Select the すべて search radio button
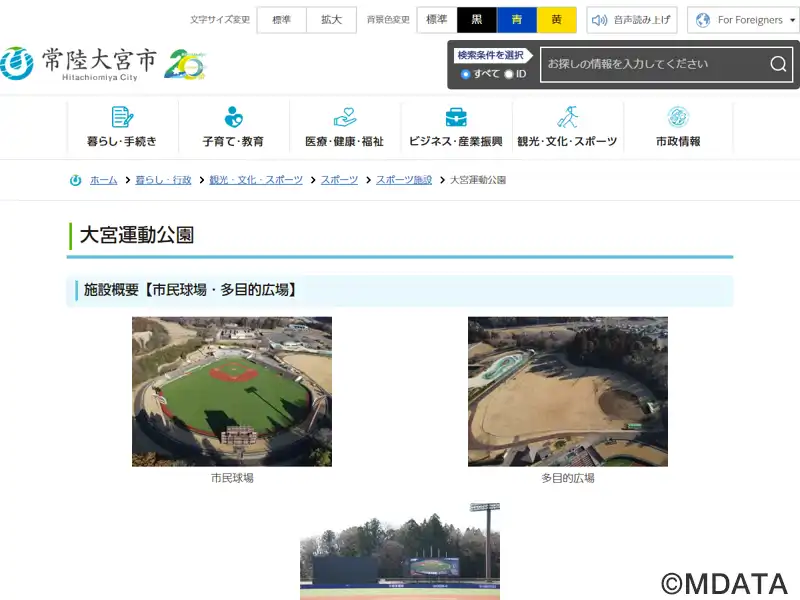 pyautogui.click(x=465, y=74)
